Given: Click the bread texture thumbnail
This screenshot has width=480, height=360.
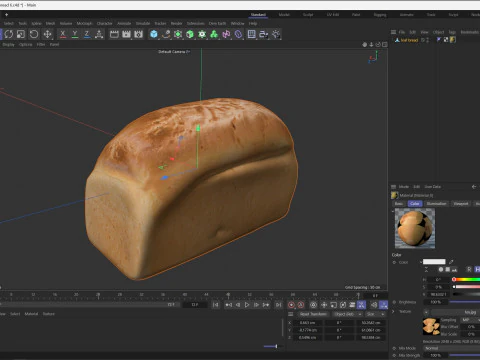Looking at the screenshot, I should coord(431,326).
